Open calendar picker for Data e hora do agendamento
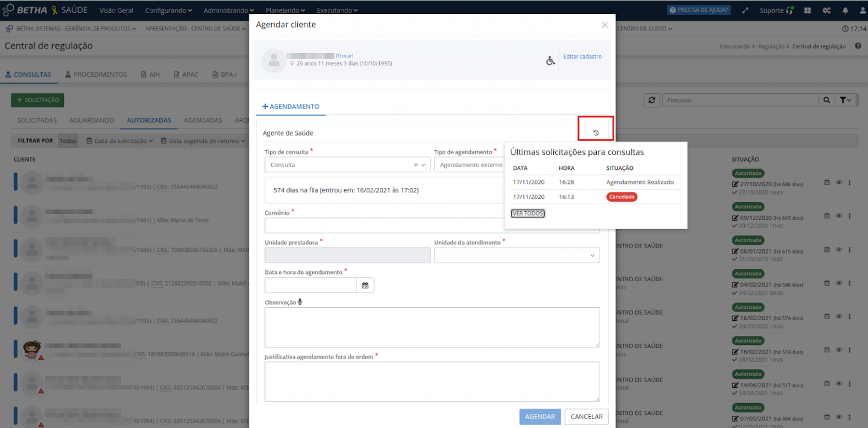Viewport: 868px width, 428px height. [365, 286]
